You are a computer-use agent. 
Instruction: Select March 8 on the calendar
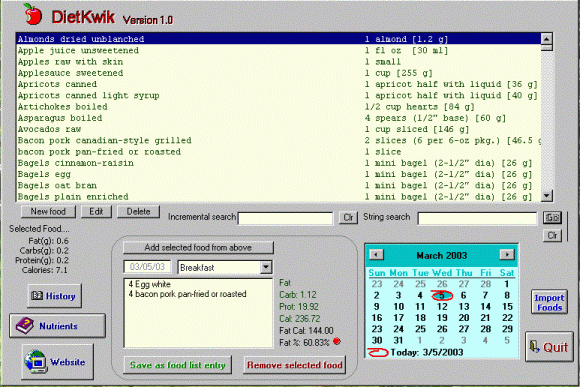click(x=507, y=295)
